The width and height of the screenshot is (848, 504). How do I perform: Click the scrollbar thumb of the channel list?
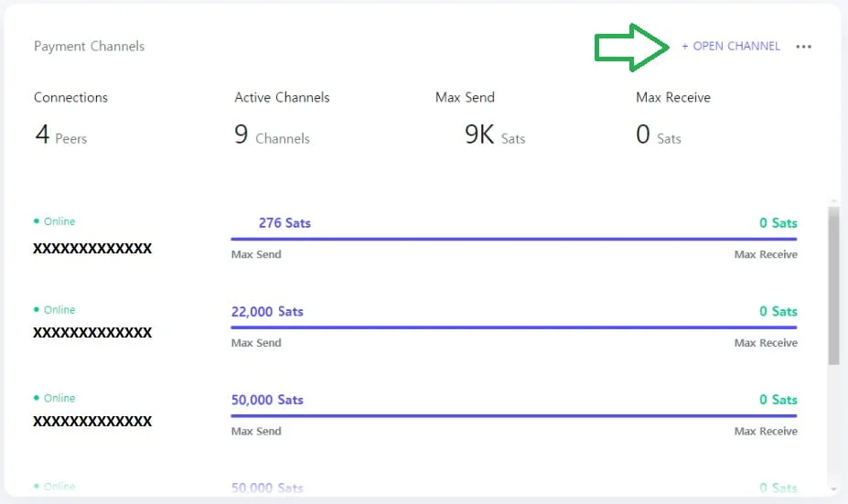(833, 285)
